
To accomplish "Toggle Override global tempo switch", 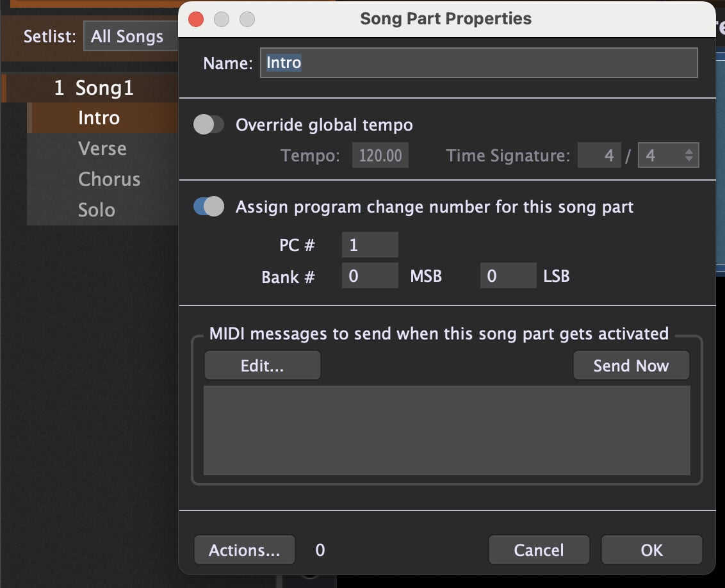I will pos(209,125).
